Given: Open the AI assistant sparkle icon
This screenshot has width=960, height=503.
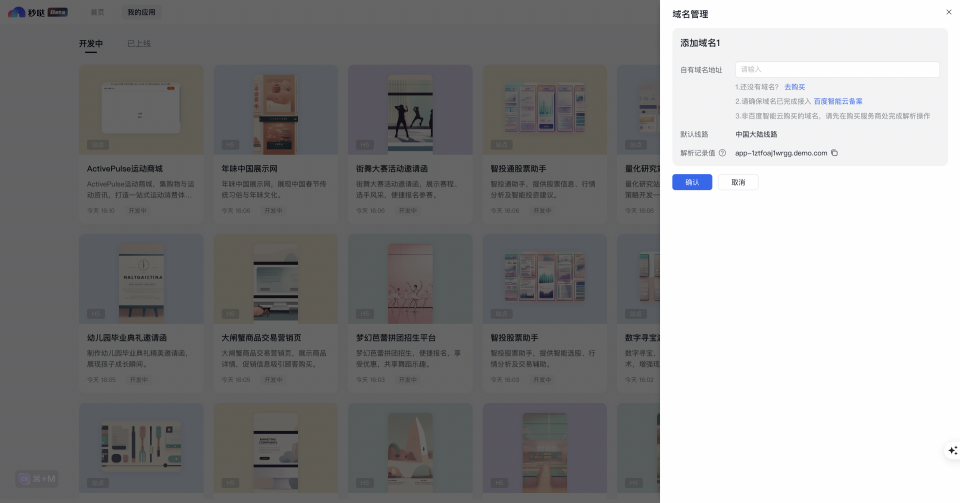Looking at the screenshot, I should click(x=952, y=450).
